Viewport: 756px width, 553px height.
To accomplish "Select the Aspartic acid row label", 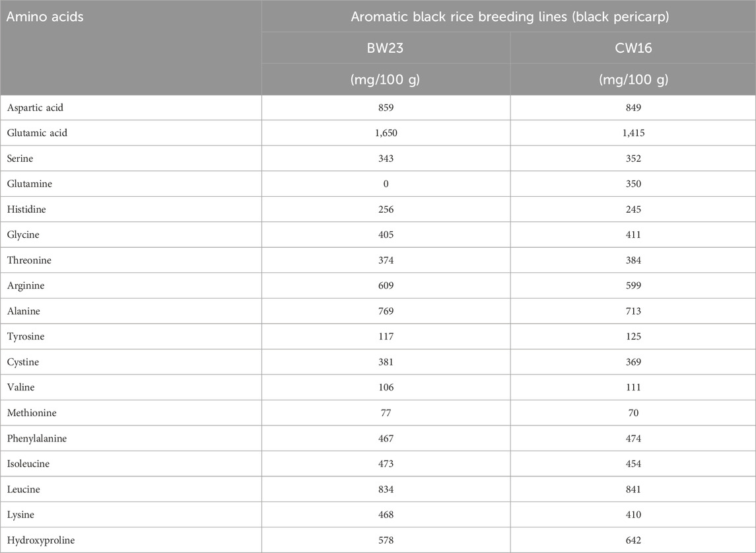I will coord(36,107).
